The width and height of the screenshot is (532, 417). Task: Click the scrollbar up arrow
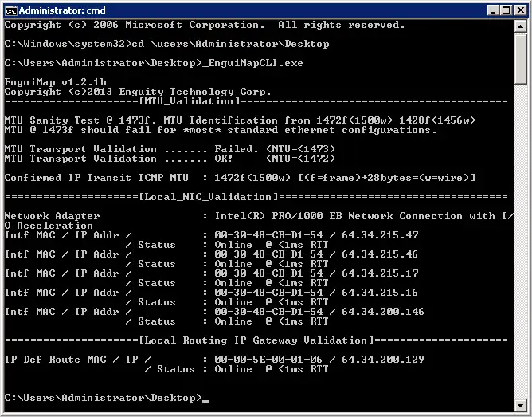[x=521, y=26]
